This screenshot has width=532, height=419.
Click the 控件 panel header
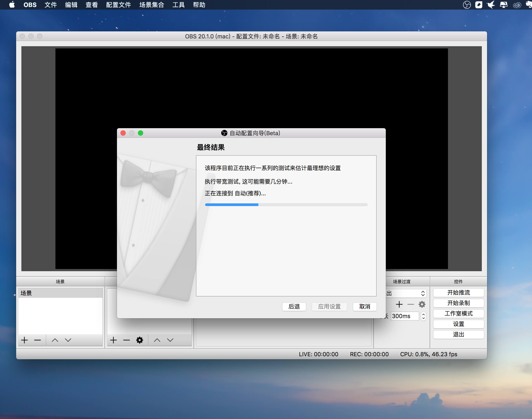click(x=458, y=281)
